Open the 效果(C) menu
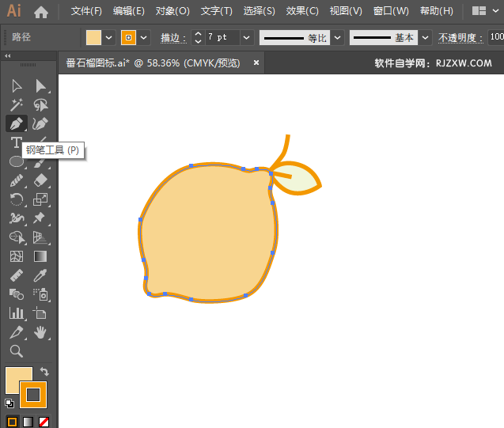 pyautogui.click(x=301, y=12)
